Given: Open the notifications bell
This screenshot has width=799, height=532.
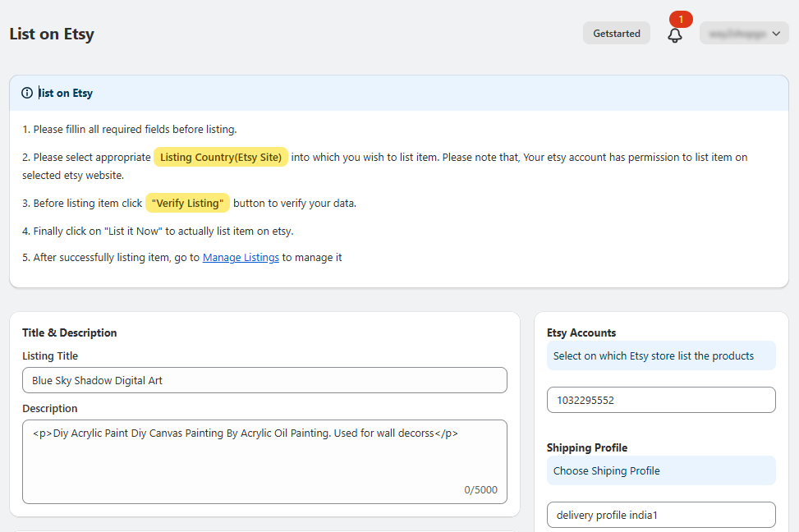Looking at the screenshot, I should point(675,34).
